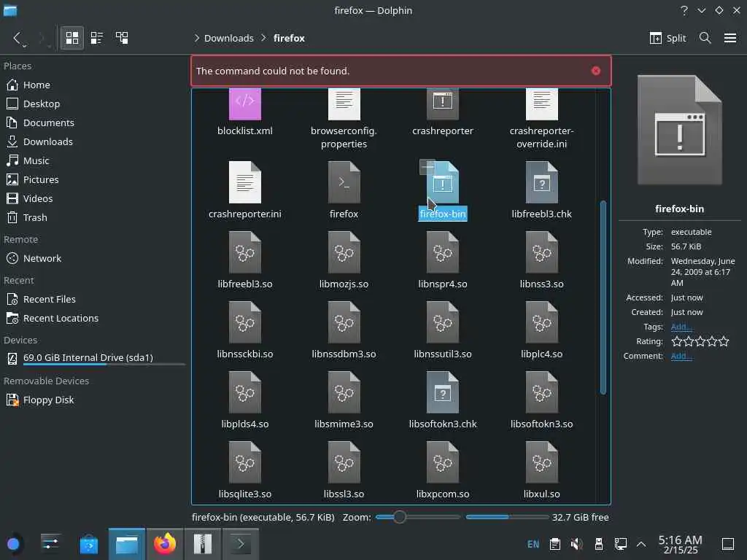The height and width of the screenshot is (560, 747).
Task: Click the 32.7 GiB free space bar
Action: [508, 517]
